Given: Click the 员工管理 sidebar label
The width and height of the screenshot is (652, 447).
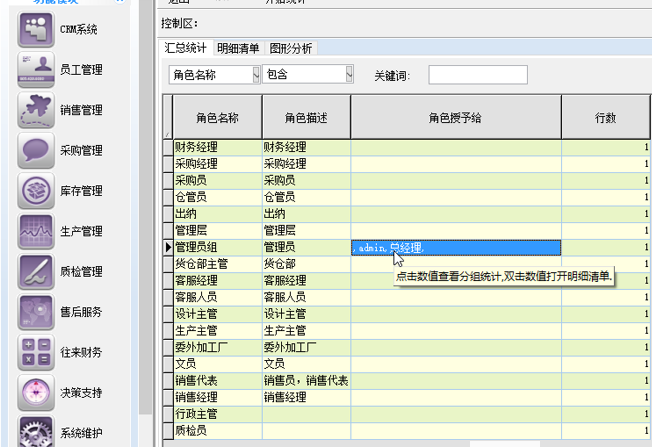Looking at the screenshot, I should [81, 69].
